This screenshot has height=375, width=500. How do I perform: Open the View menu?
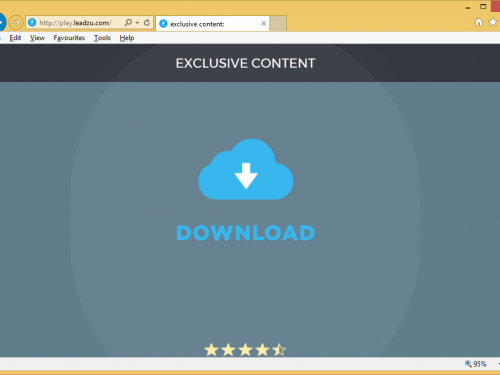click(x=37, y=38)
